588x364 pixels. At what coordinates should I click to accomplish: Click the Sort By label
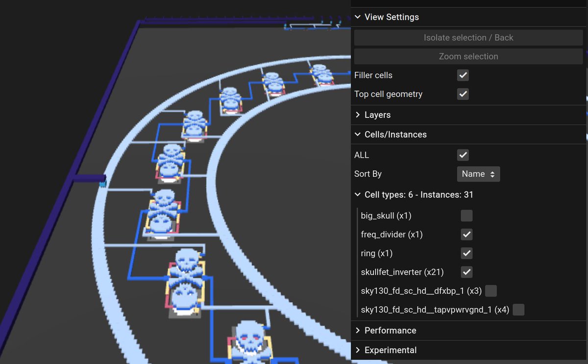coord(368,174)
